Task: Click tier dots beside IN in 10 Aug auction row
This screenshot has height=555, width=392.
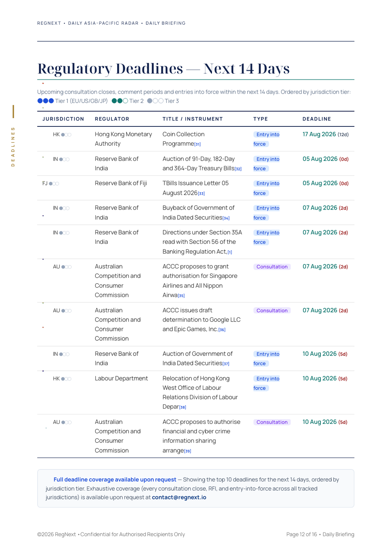Action: click(64, 354)
